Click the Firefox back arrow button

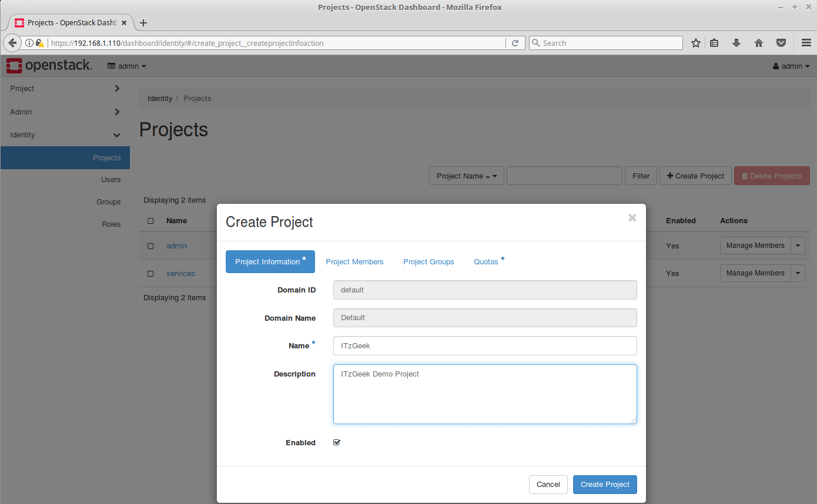click(12, 43)
